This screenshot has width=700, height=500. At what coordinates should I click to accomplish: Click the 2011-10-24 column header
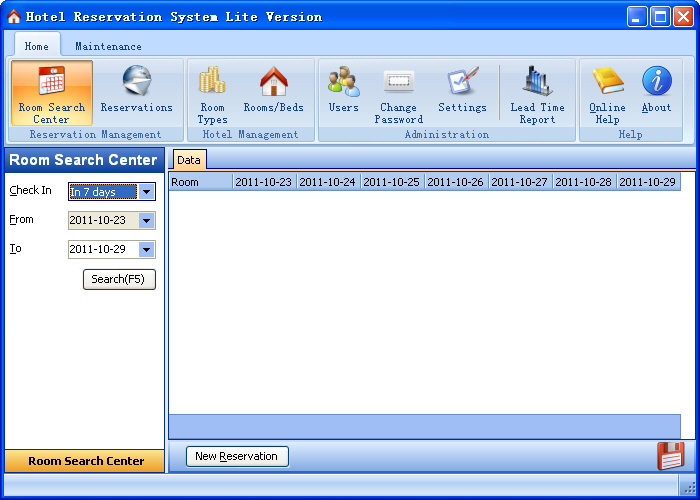[328, 182]
